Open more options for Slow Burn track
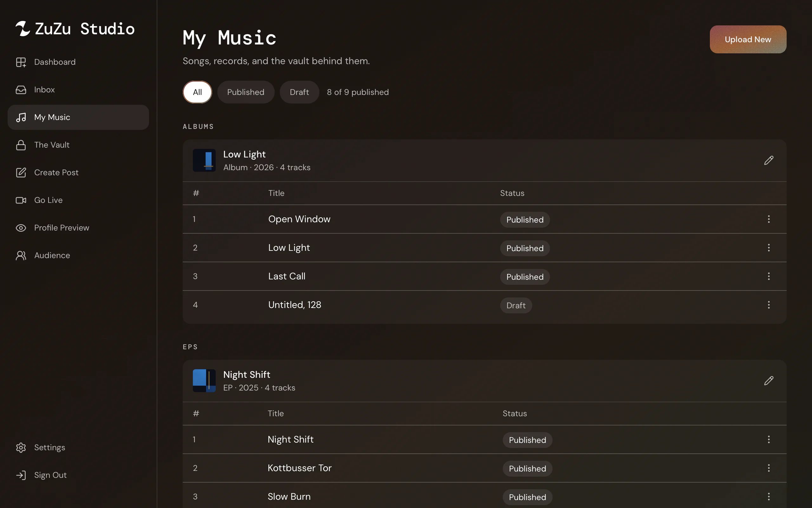 tap(769, 497)
